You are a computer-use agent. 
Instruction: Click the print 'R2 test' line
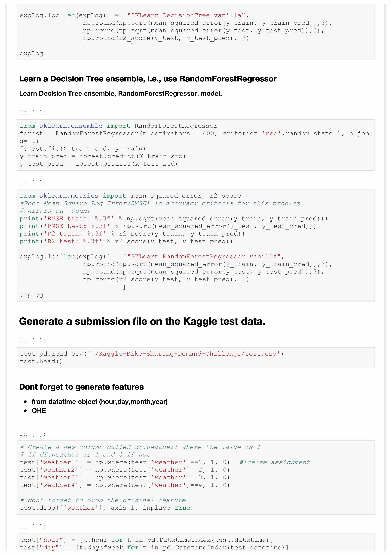pyautogui.click(x=126, y=242)
